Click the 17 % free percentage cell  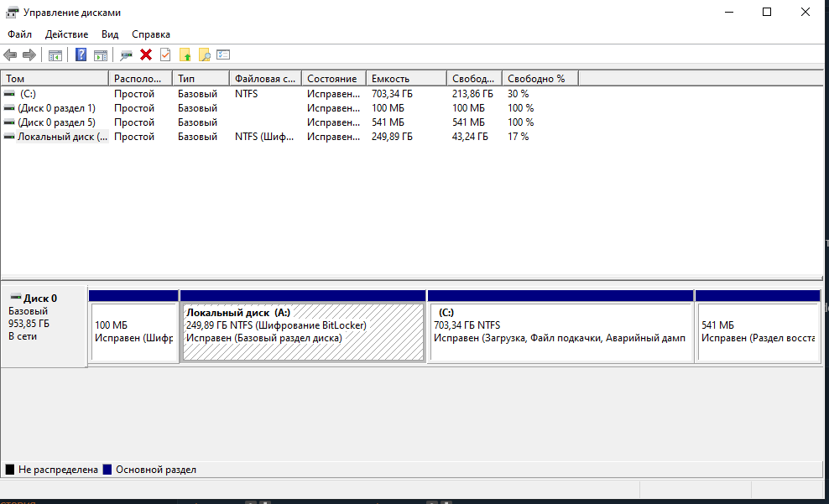click(519, 137)
